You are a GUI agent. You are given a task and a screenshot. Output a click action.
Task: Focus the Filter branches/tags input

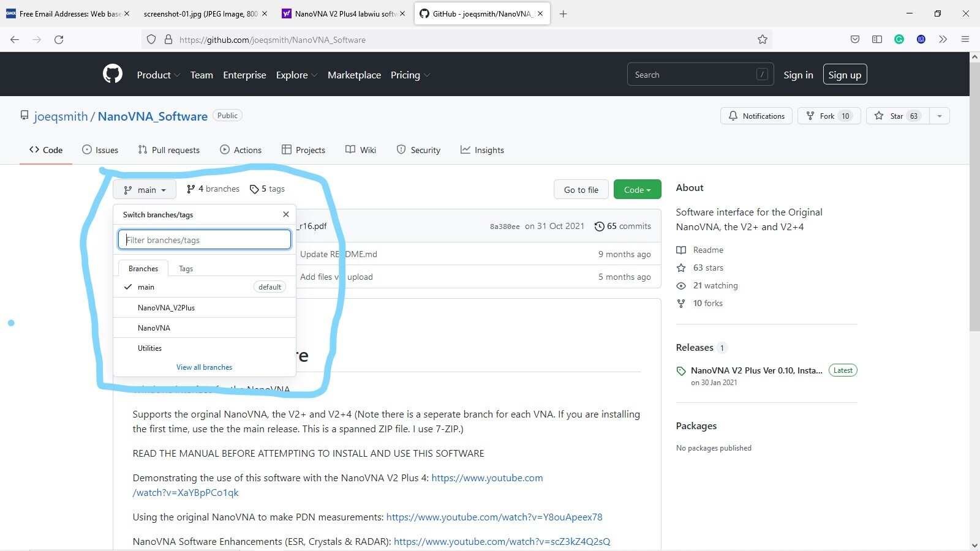click(x=205, y=239)
